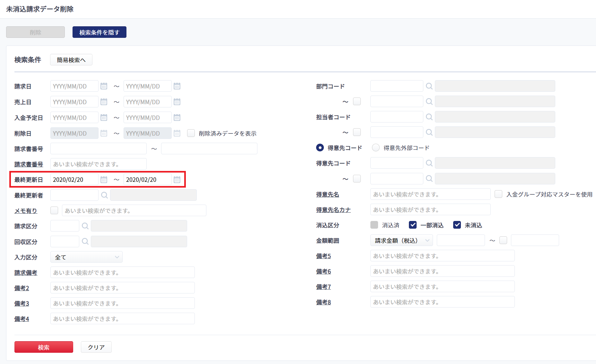Focus the 請求区分 code field
596x364 pixels.
pyautogui.click(x=65, y=226)
